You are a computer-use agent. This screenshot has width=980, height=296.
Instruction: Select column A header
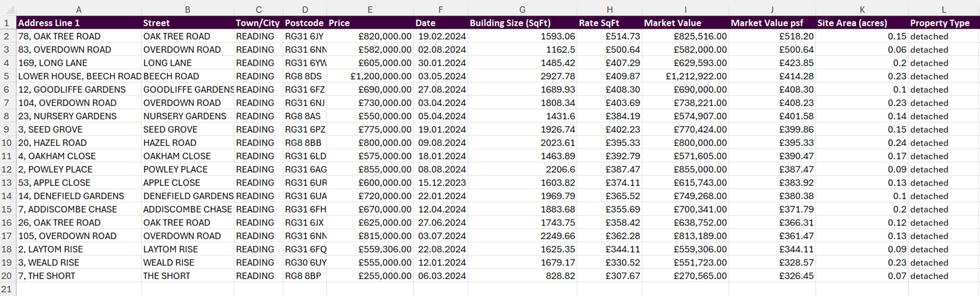coord(79,9)
